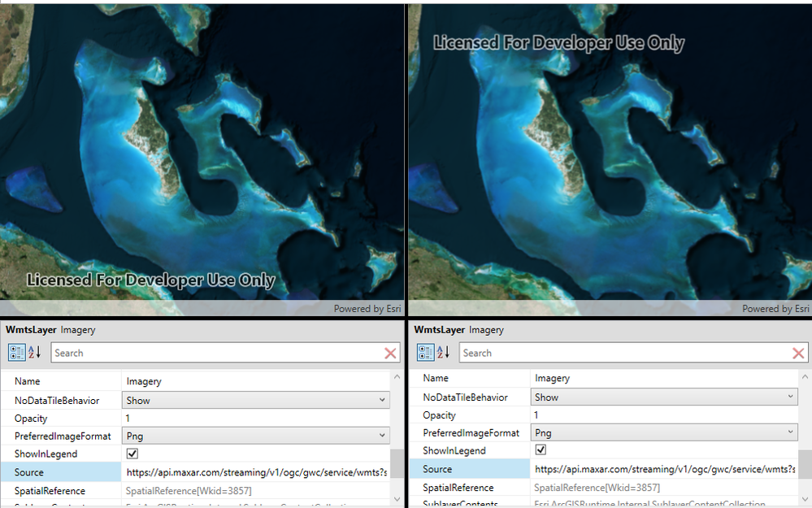The width and height of the screenshot is (812, 508).
Task: Select ShowInLegend label in right panel
Action: pyautogui.click(x=454, y=450)
